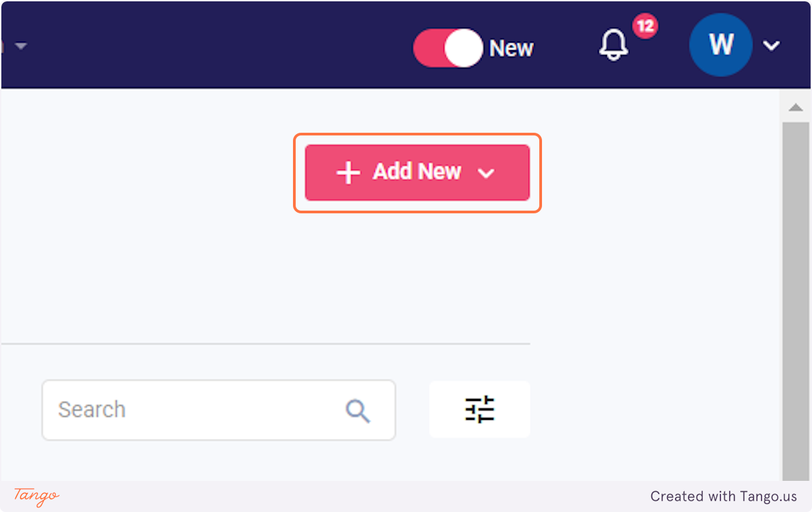
Task: Click the Search placeholder text
Action: point(92,410)
